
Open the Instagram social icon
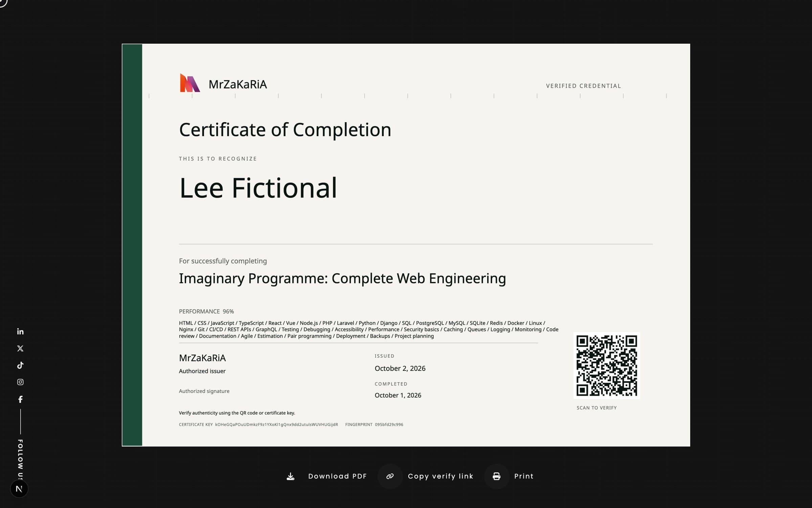pyautogui.click(x=20, y=382)
